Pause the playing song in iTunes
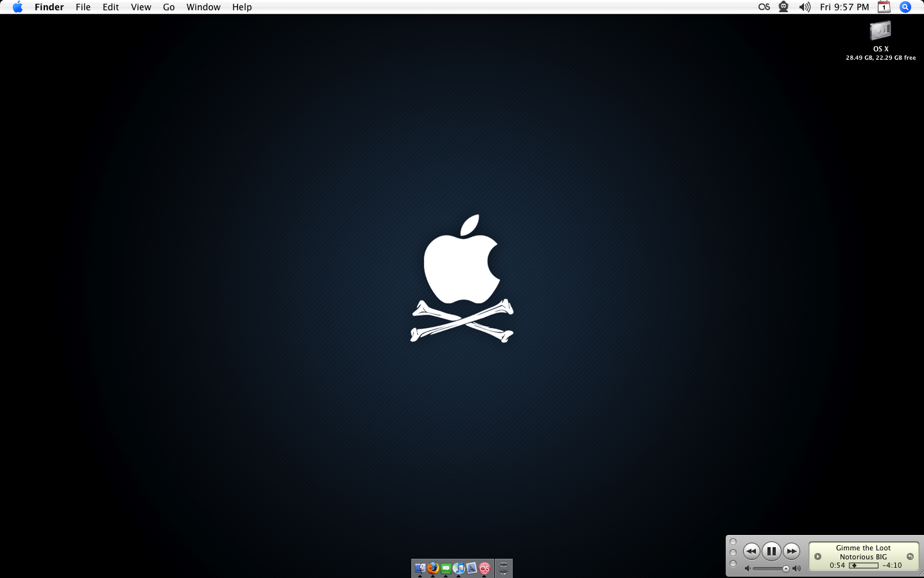The width and height of the screenshot is (924, 578). [771, 551]
